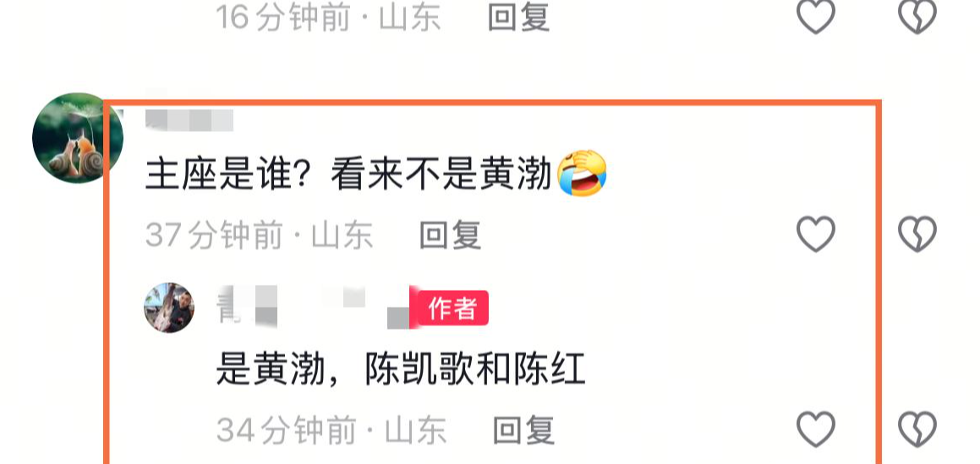Reply to the 37分钟前 comment
This screenshot has width=980, height=464.
pyautogui.click(x=450, y=235)
